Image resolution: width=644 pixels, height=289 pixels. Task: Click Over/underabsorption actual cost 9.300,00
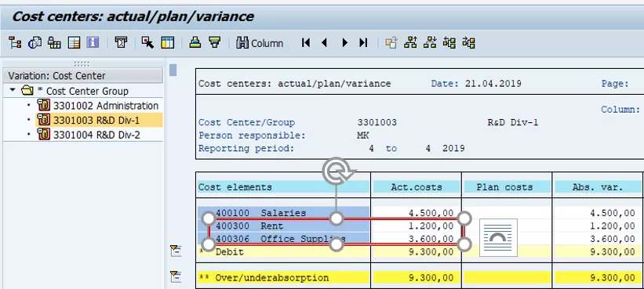point(431,277)
